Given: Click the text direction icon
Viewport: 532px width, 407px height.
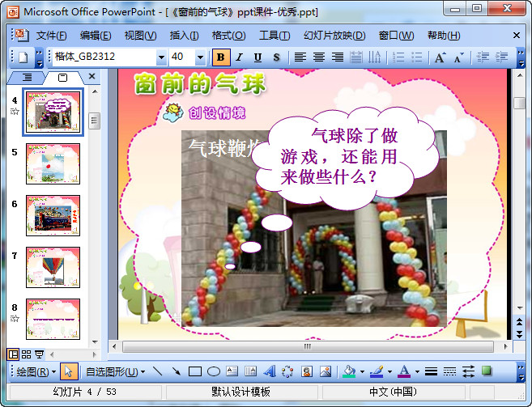Looking at the screenshot, I should tap(375, 57).
